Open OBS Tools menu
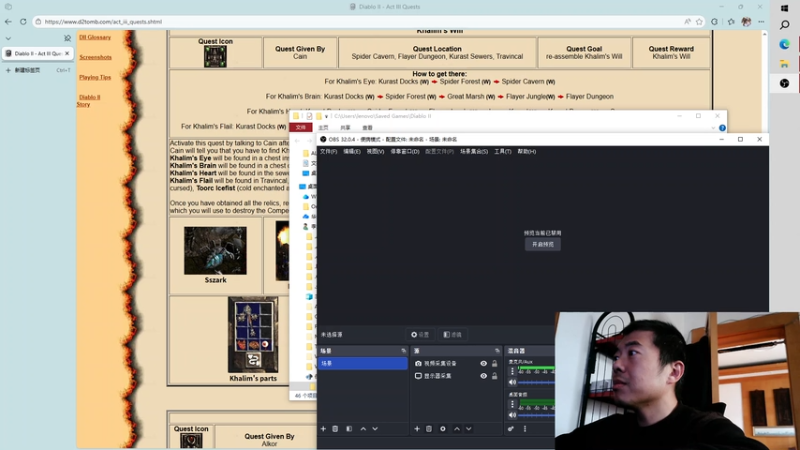The height and width of the screenshot is (450, 800). [503, 152]
